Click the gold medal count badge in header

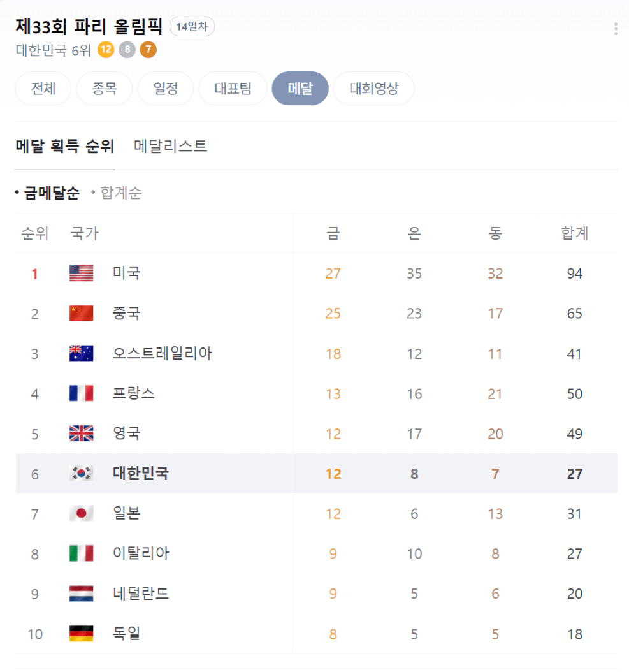(x=106, y=50)
